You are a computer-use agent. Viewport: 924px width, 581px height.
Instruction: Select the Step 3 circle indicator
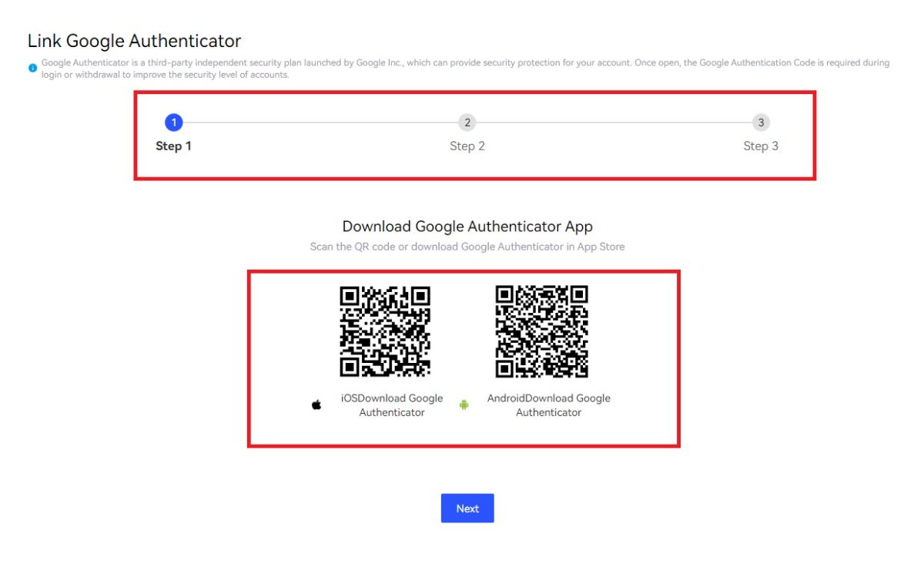(x=761, y=123)
